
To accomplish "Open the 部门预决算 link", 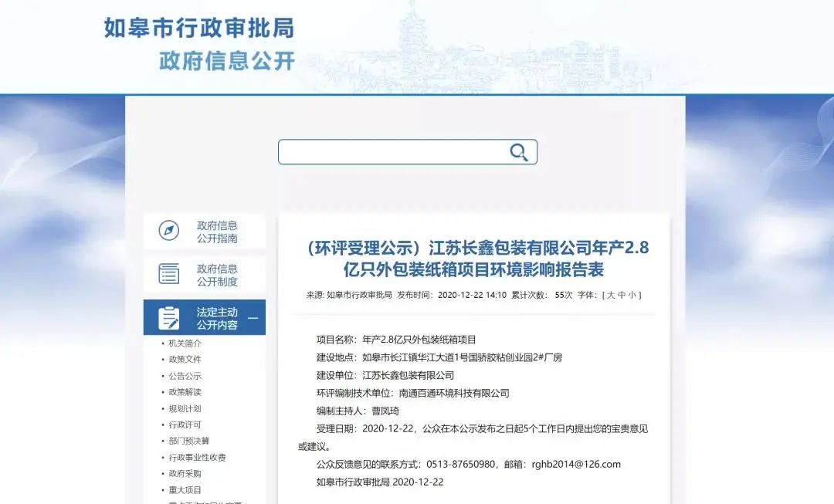I will pos(189,441).
